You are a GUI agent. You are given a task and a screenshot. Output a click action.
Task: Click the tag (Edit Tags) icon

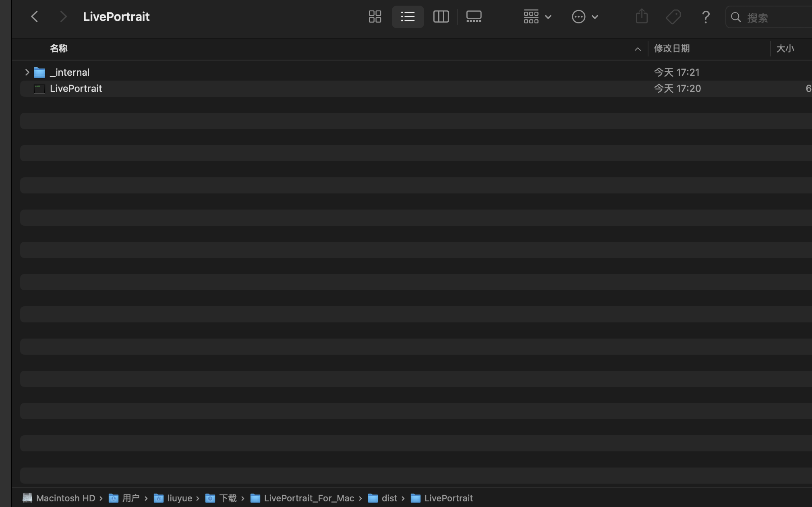pos(673,17)
